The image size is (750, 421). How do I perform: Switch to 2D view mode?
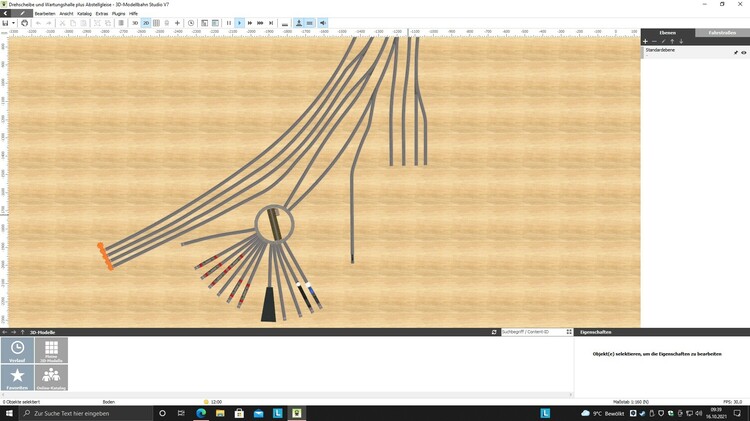[146, 23]
